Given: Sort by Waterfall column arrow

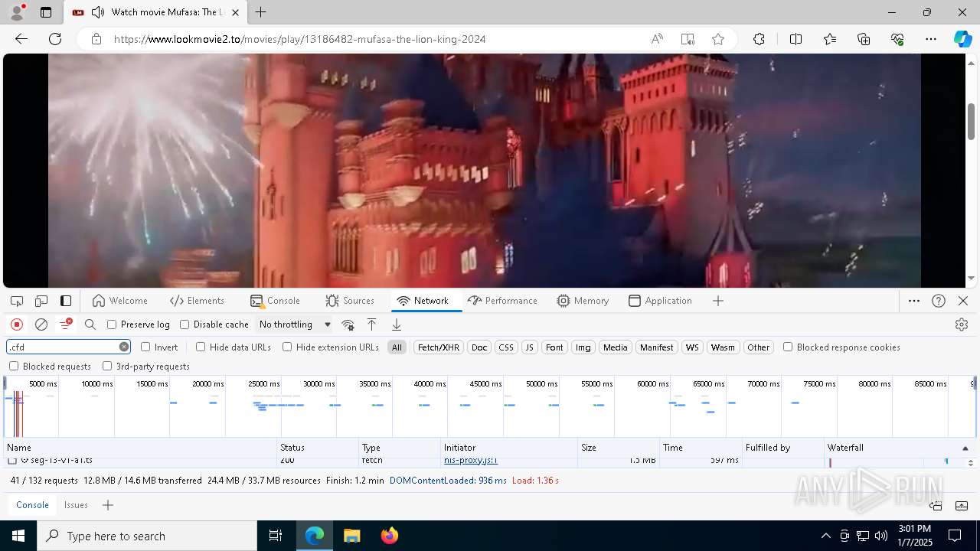Looking at the screenshot, I should click(965, 448).
